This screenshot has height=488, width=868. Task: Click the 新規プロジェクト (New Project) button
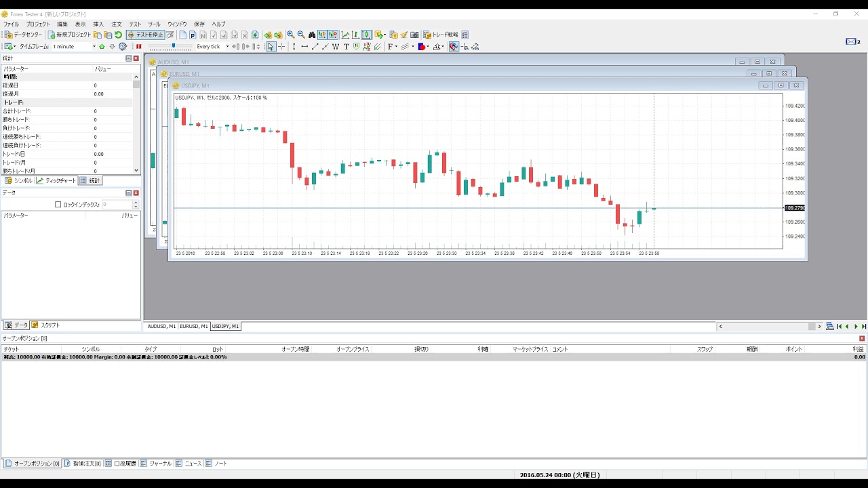pyautogui.click(x=69, y=35)
